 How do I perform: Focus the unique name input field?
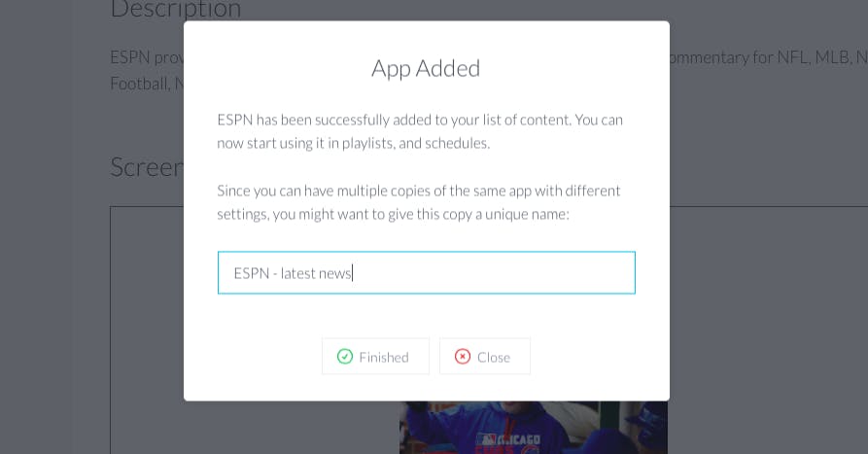[427, 273]
